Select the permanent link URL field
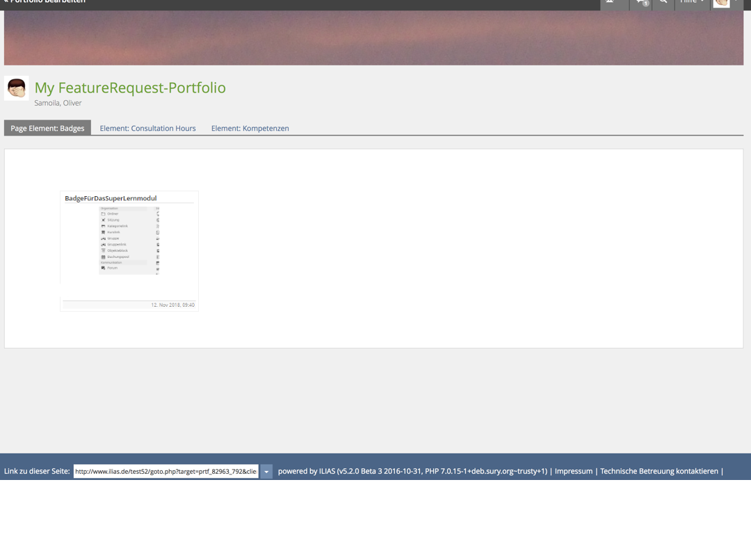 point(165,472)
